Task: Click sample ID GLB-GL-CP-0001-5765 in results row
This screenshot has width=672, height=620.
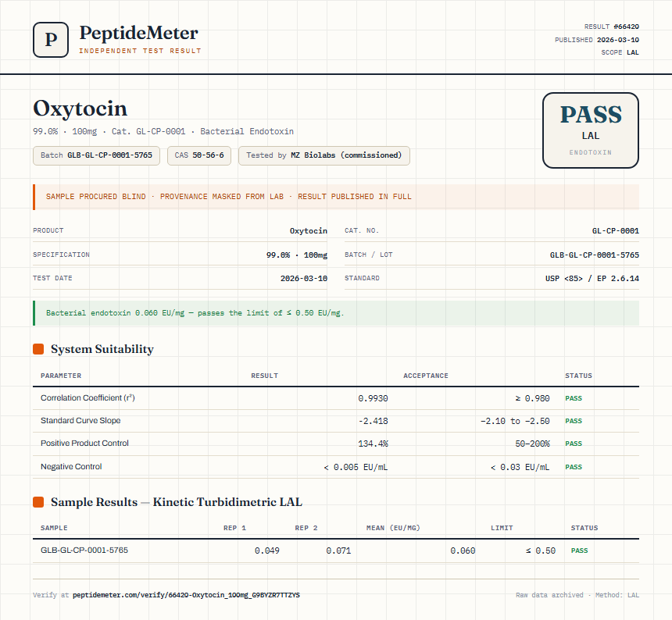Action: point(84,551)
